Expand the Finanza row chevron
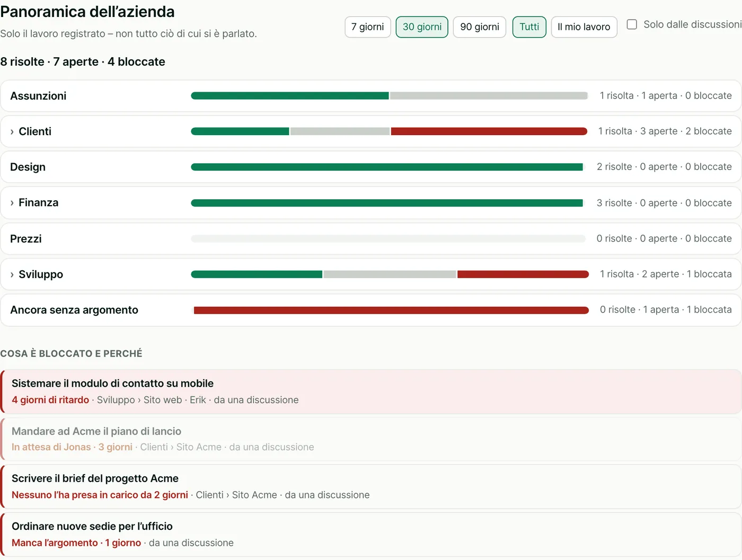The width and height of the screenshot is (742, 560). (x=12, y=203)
